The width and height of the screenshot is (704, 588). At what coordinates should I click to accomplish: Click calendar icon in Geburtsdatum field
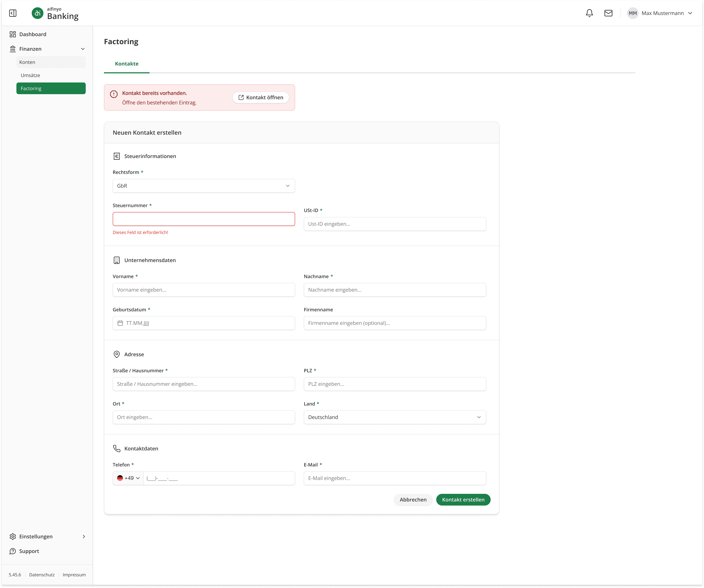point(120,323)
